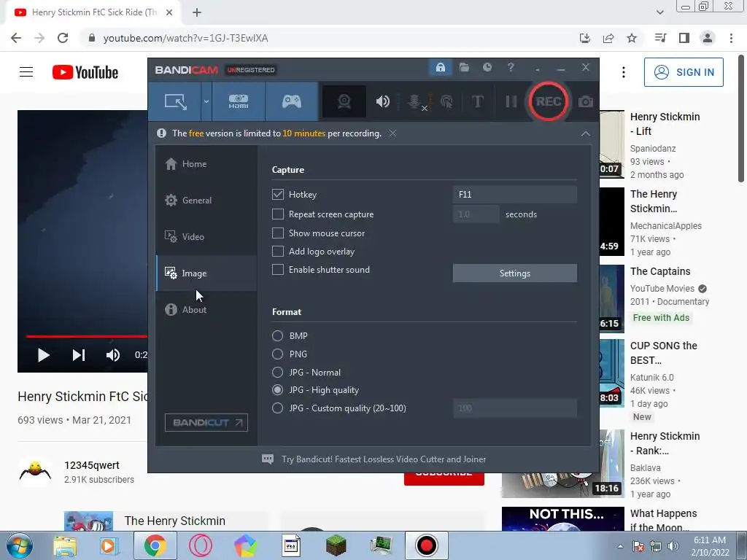Dismiss the free version limit notice

pos(392,133)
